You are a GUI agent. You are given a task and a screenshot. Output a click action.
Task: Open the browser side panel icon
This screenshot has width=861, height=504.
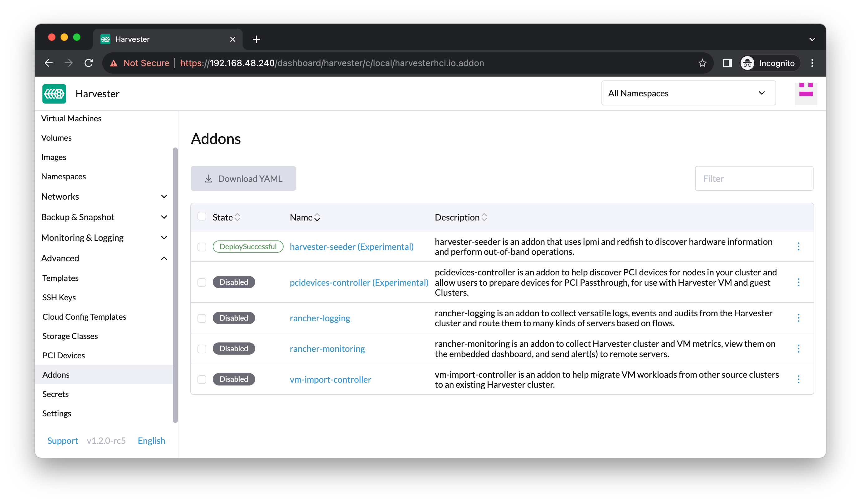click(727, 63)
